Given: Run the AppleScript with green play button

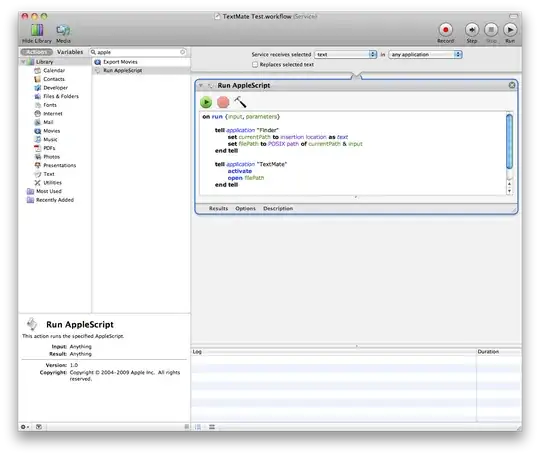Looking at the screenshot, I should tap(206, 102).
